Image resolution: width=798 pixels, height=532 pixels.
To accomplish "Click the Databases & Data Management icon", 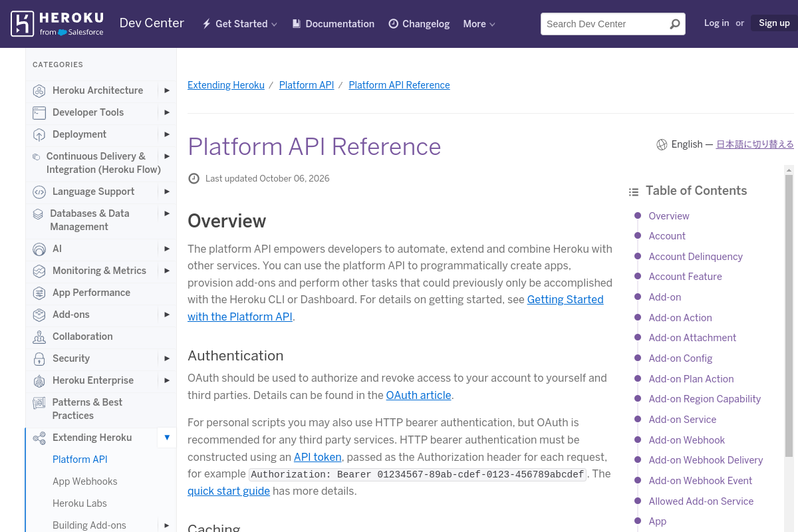I will click(38, 214).
